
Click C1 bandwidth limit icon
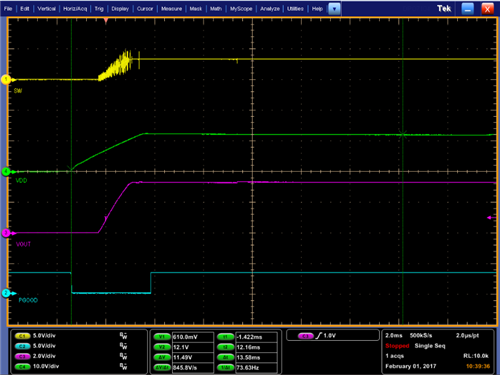point(124,336)
